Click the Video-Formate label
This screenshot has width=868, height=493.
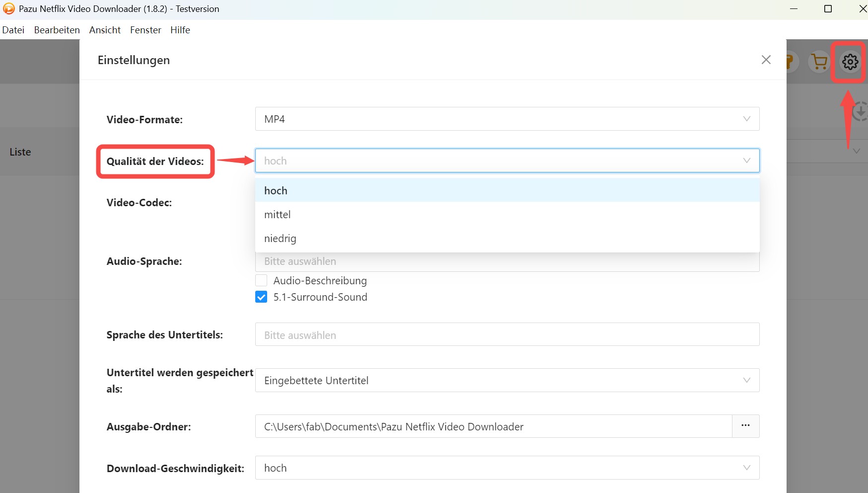[145, 120]
